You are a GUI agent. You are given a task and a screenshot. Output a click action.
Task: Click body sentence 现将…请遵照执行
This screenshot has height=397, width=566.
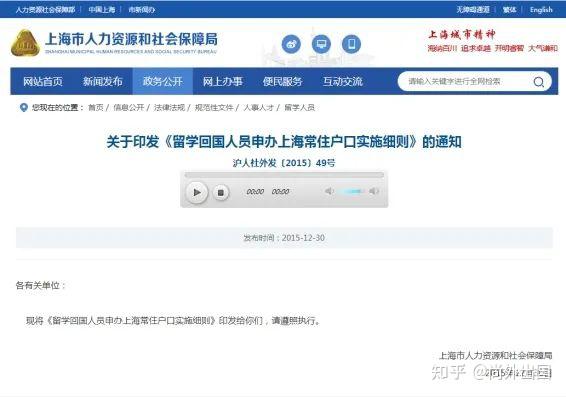(x=174, y=320)
